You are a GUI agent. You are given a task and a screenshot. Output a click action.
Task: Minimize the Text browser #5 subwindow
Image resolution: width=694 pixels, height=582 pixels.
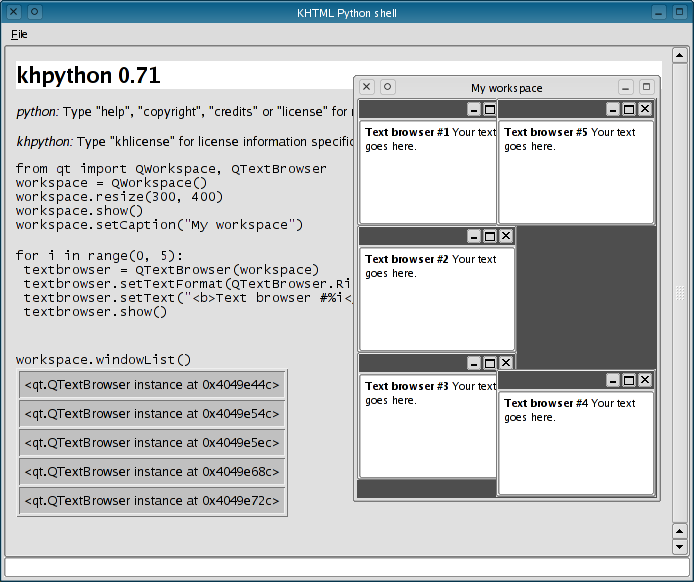point(613,109)
